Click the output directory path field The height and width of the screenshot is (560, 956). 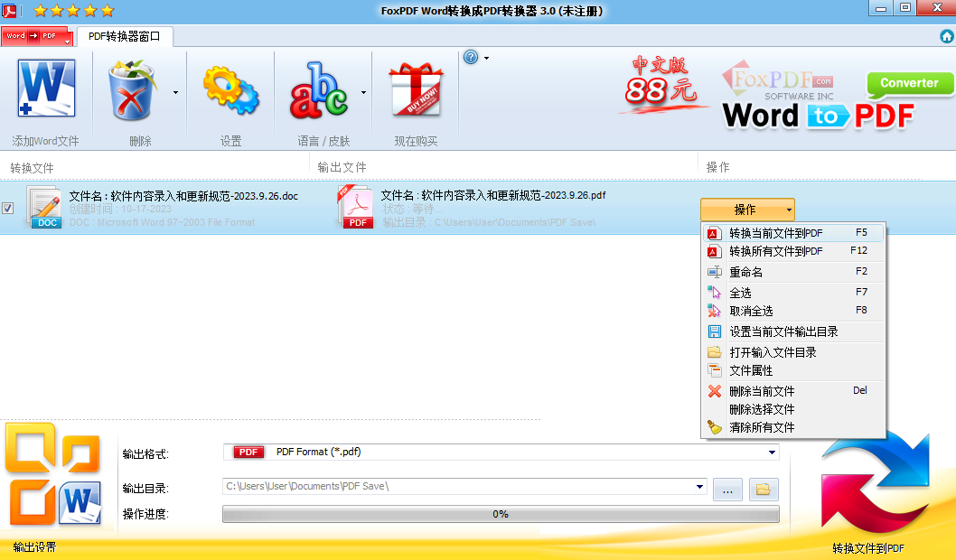pos(464,486)
